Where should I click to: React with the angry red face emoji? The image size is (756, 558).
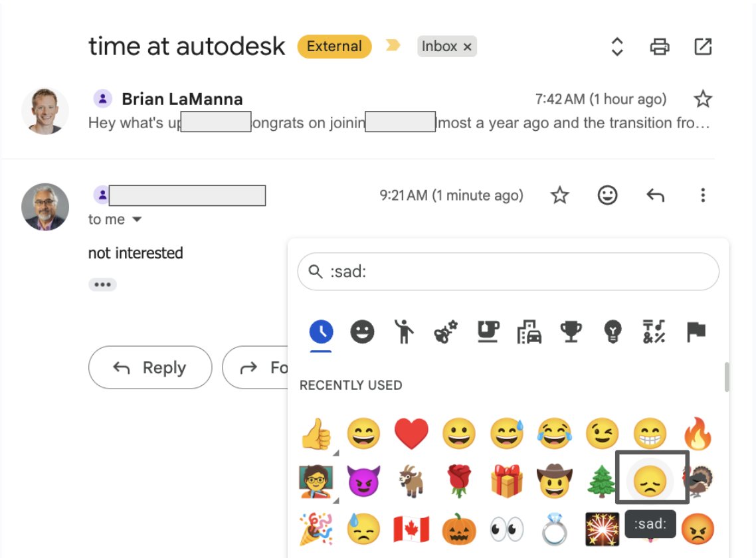698,529
